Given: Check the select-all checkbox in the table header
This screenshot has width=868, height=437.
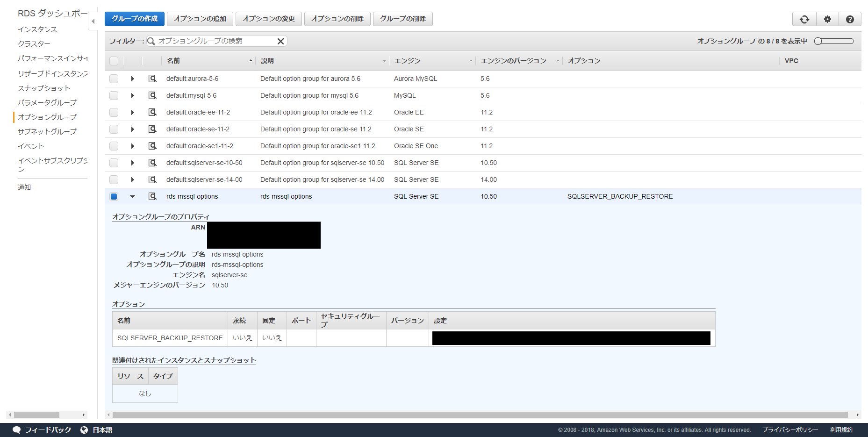Looking at the screenshot, I should pyautogui.click(x=114, y=61).
